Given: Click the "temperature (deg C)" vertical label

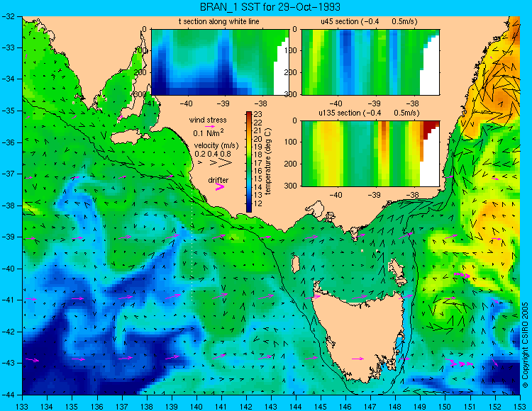Looking at the screenshot, I should [x=268, y=162].
